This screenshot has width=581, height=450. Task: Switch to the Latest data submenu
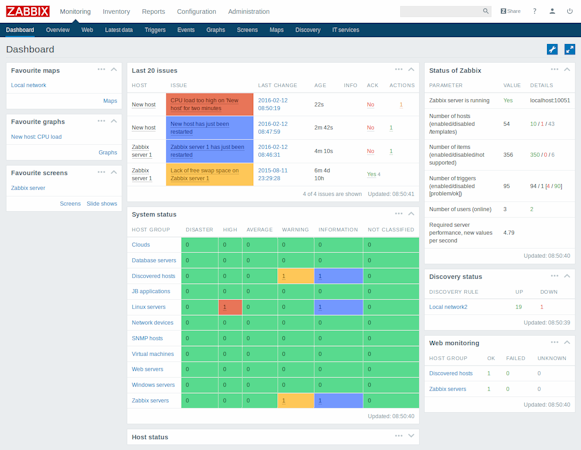pos(119,30)
